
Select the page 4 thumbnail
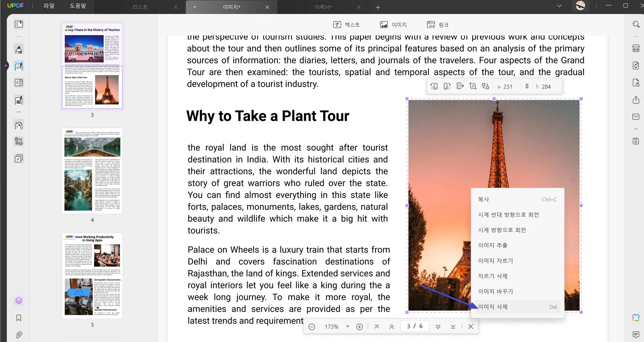click(92, 171)
